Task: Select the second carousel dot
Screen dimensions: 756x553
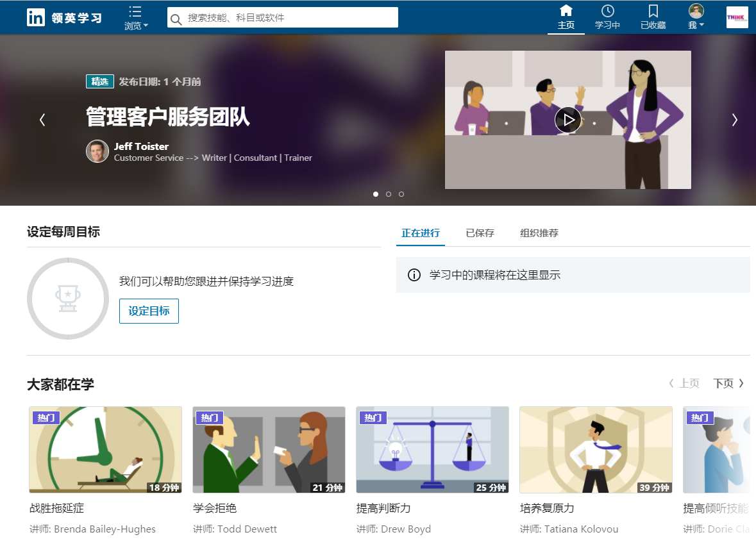Action: 389,194
